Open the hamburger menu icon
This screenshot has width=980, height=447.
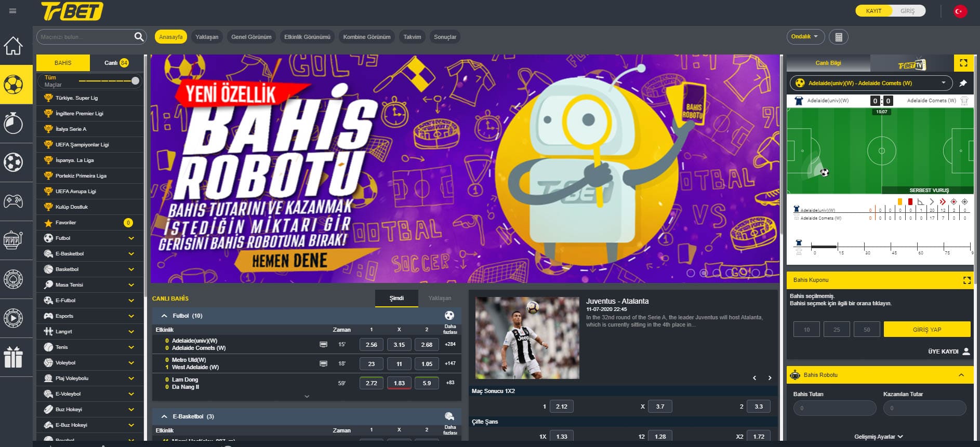(13, 11)
